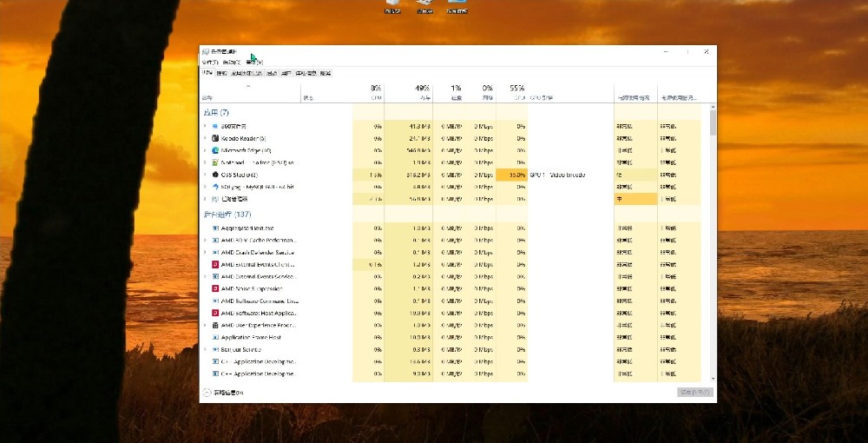
Task: Switch to the Performance tab
Action: 222,74
